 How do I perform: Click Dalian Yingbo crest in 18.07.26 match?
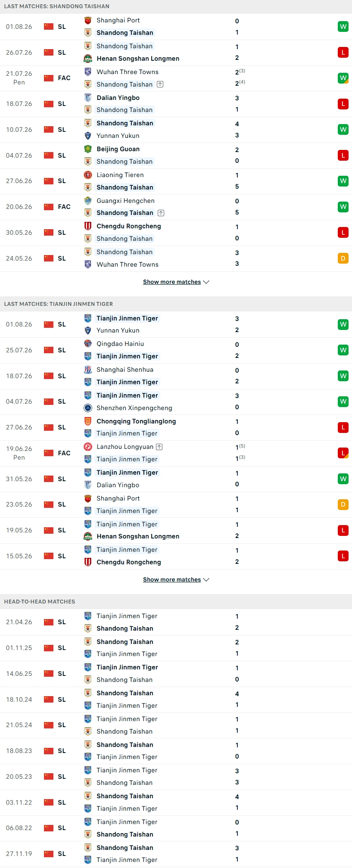pyautogui.click(x=88, y=98)
